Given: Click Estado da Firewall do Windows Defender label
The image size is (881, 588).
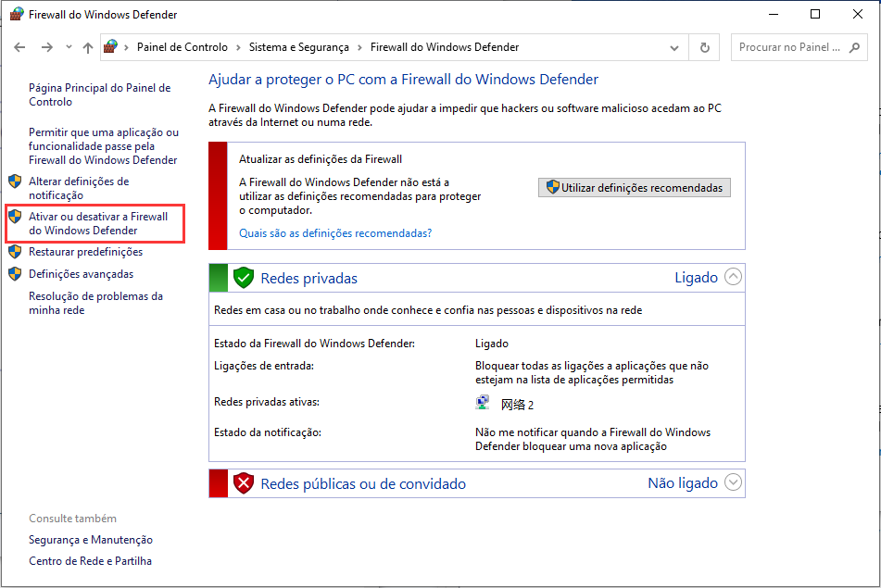Looking at the screenshot, I should [x=315, y=344].
